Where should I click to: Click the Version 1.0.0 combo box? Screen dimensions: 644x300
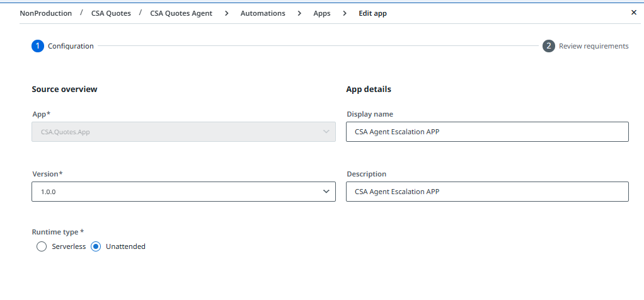(x=176, y=192)
